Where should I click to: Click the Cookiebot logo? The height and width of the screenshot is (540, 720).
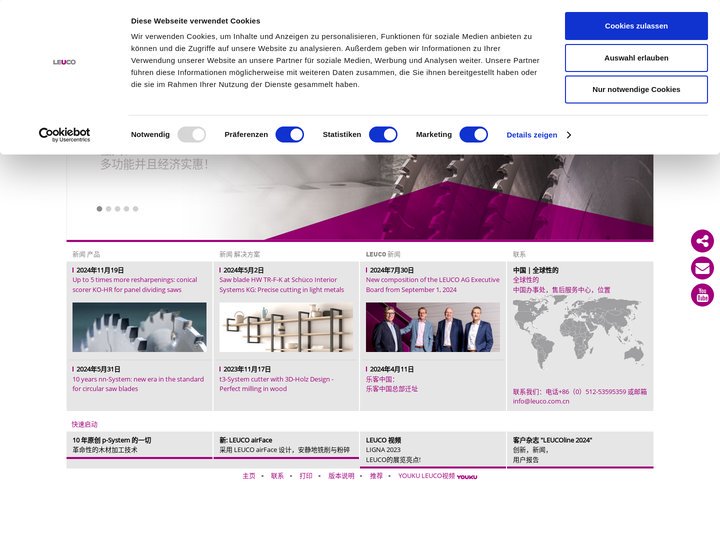point(64,135)
